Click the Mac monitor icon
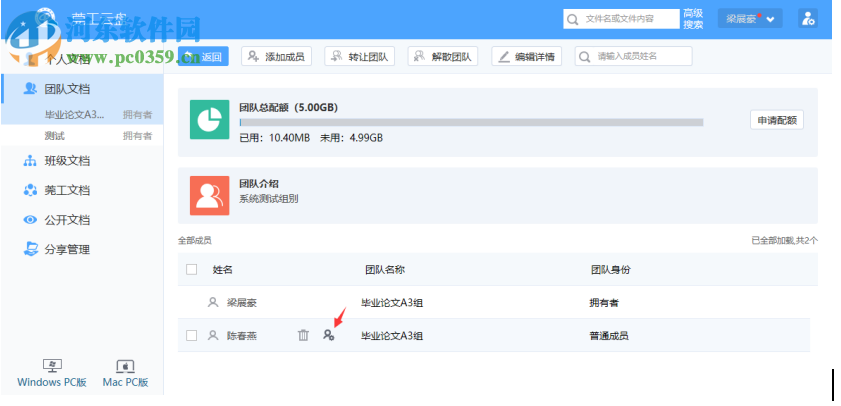Image resolution: width=841 pixels, height=406 pixels. coord(126,366)
